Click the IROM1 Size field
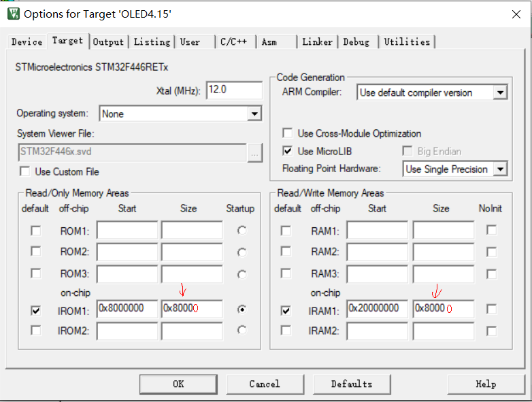 click(x=192, y=309)
